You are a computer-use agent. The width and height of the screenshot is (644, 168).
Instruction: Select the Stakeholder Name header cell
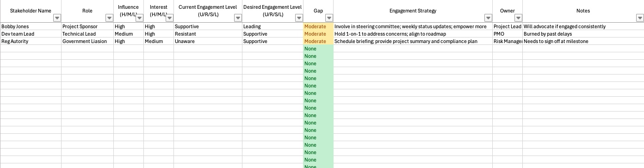click(x=31, y=11)
